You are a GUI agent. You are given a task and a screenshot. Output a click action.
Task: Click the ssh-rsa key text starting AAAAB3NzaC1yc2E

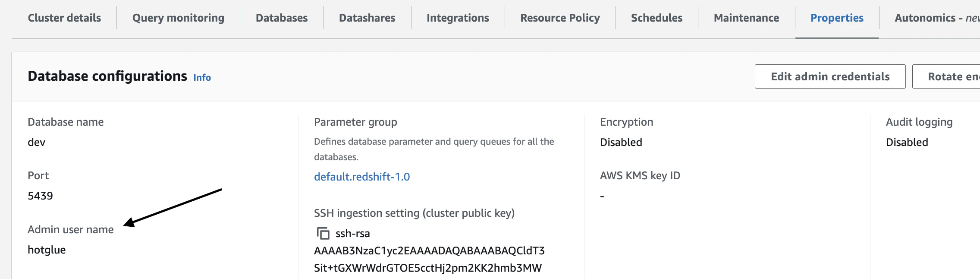pyautogui.click(x=429, y=251)
